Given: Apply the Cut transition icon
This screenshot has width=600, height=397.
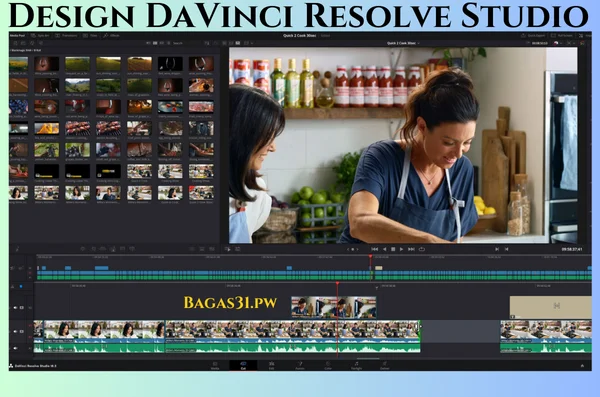Looking at the screenshot, I should pos(192,249).
